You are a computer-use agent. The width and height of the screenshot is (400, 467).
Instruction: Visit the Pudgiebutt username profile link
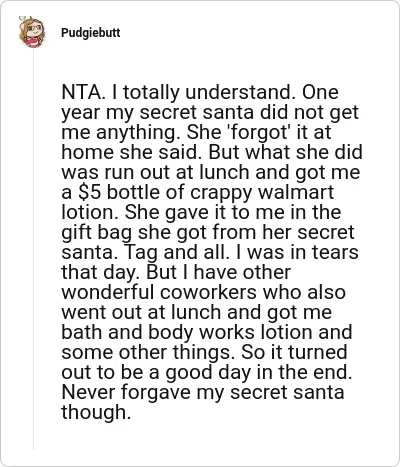coord(91,33)
